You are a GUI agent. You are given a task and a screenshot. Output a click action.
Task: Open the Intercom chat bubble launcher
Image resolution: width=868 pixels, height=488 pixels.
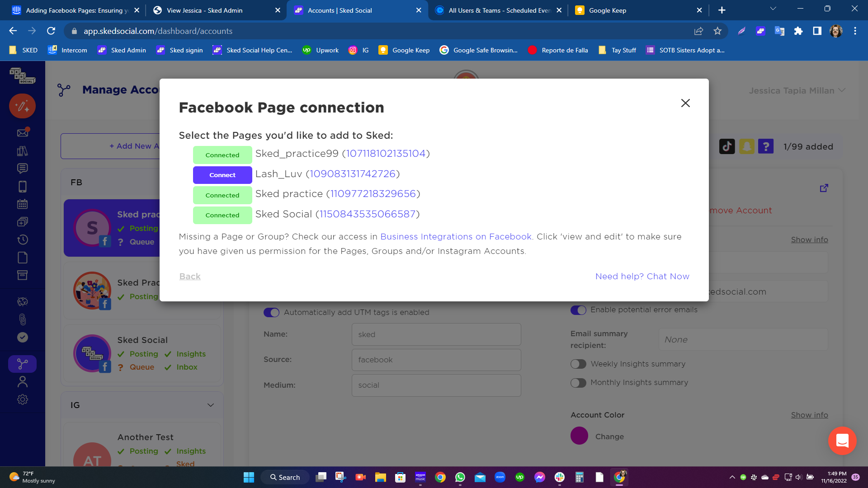pos(842,441)
